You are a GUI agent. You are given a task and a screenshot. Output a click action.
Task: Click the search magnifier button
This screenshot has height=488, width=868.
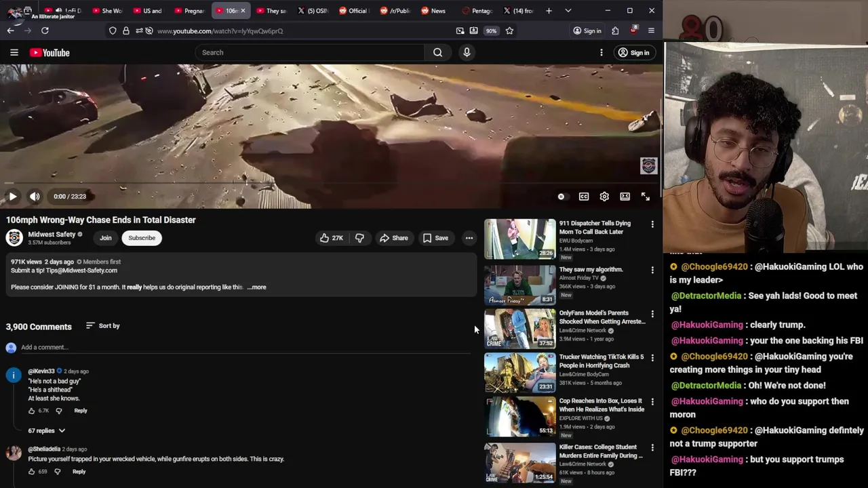click(437, 52)
